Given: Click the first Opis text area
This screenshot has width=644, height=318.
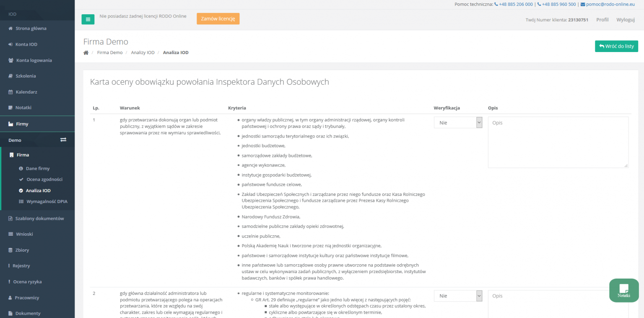Looking at the screenshot, I should coord(558,142).
